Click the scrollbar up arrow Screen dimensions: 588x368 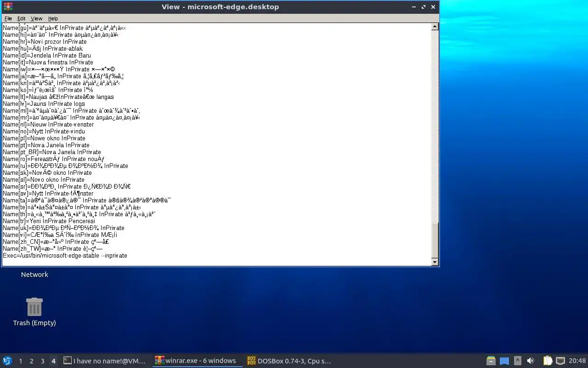coord(435,27)
